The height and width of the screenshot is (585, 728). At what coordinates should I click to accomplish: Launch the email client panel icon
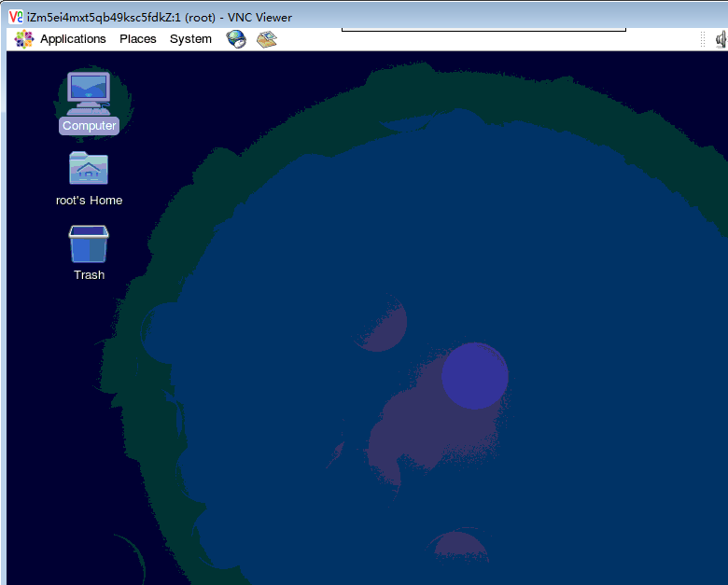[267, 39]
